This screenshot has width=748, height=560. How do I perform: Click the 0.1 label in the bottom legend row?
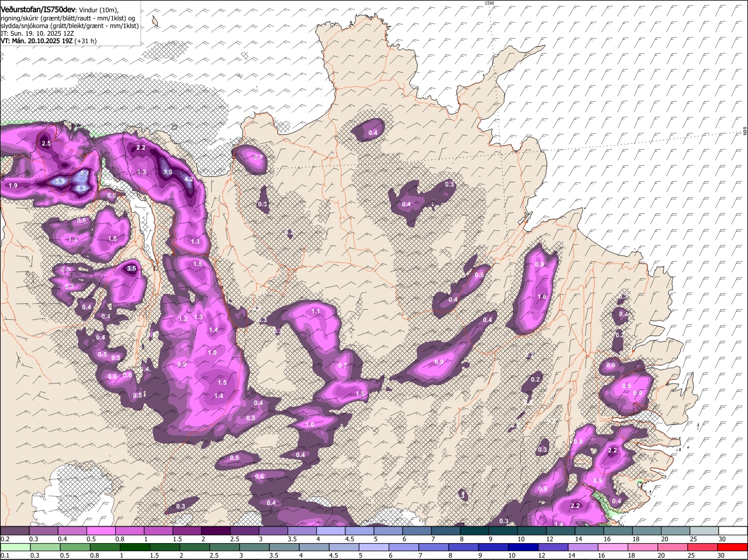coord(5,555)
